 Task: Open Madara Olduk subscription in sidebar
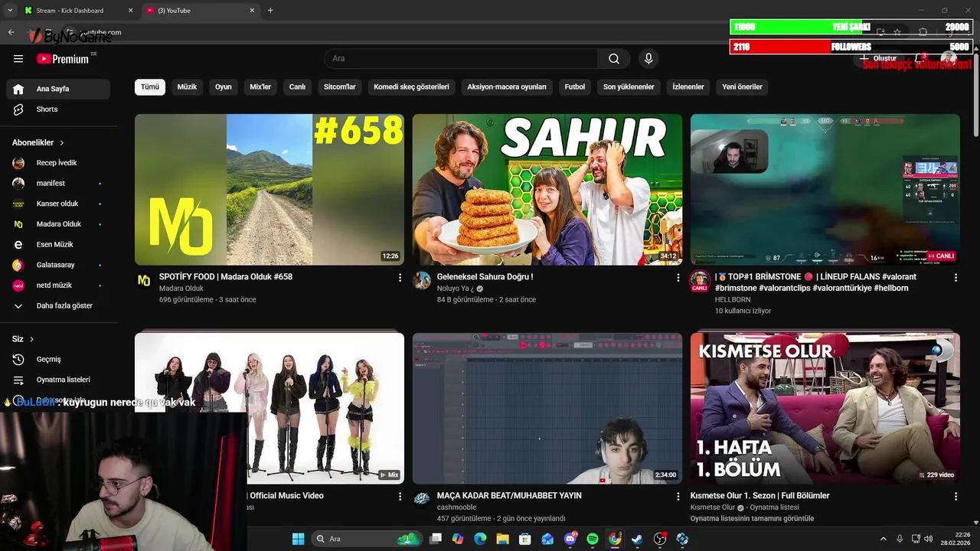[58, 224]
